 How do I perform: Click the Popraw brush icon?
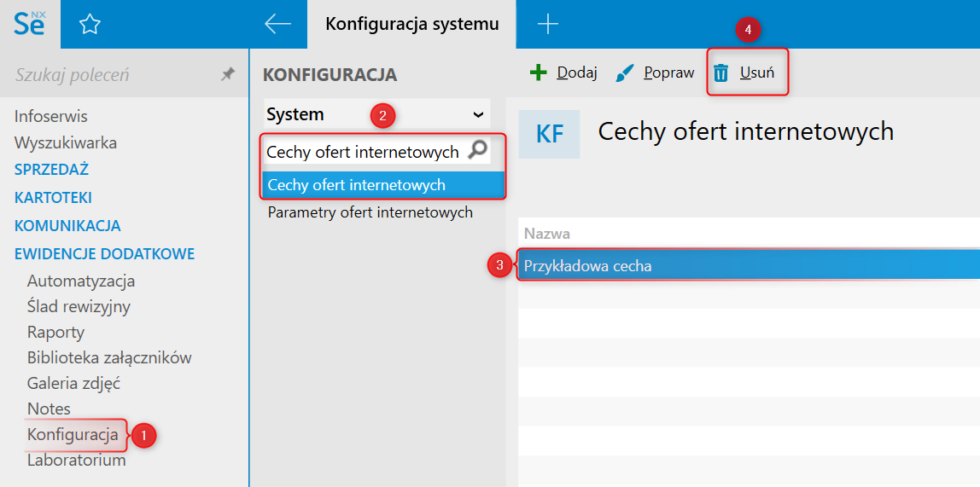pyautogui.click(x=625, y=72)
